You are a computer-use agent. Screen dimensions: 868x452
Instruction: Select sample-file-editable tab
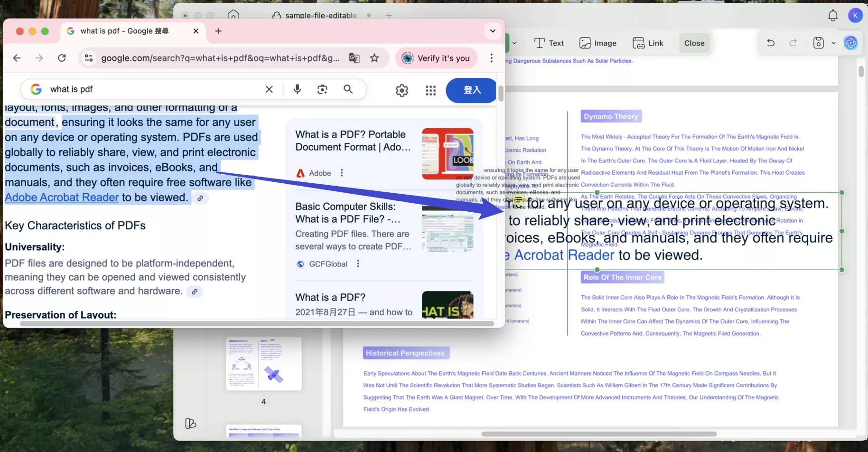tap(321, 15)
